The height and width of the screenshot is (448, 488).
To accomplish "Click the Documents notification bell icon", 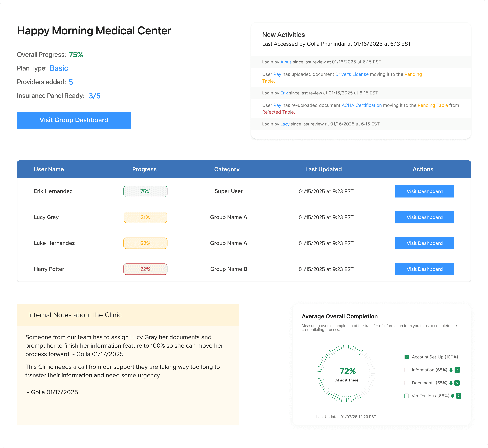I will 451,383.
